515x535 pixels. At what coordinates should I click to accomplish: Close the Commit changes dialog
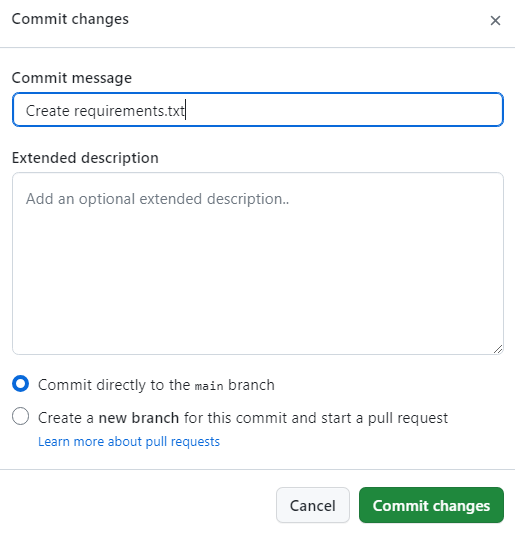tap(495, 20)
